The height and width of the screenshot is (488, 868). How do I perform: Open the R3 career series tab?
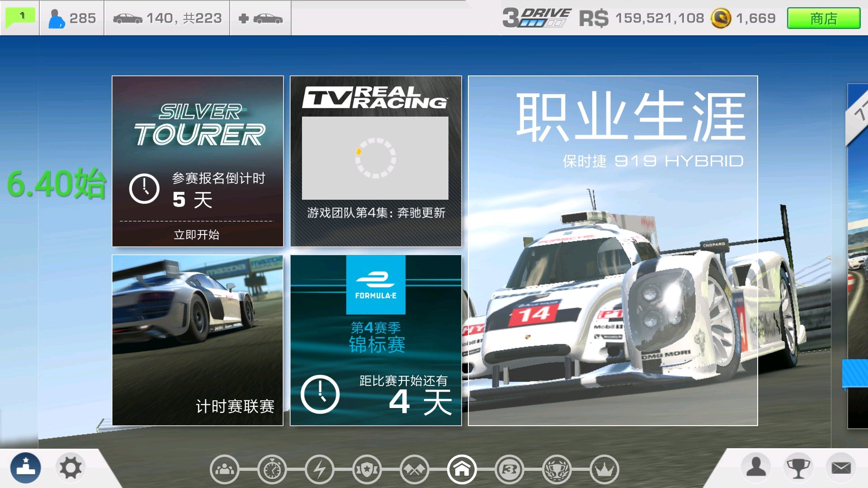(x=509, y=469)
